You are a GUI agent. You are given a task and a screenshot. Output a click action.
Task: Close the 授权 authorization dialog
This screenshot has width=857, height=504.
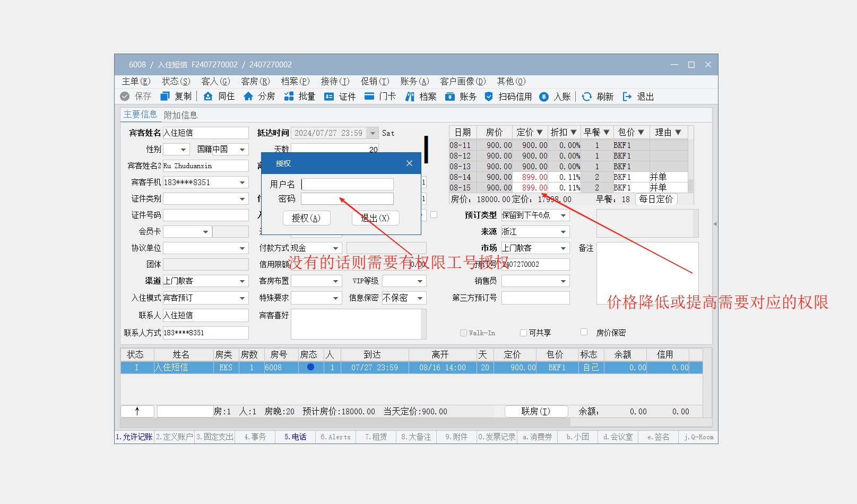[409, 163]
